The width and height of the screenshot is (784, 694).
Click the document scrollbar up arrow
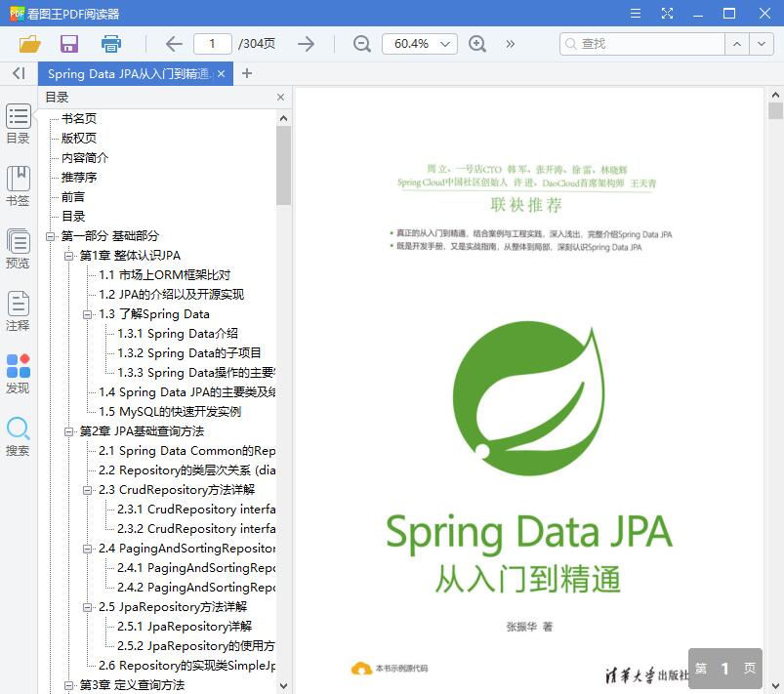pyautogui.click(x=775, y=95)
